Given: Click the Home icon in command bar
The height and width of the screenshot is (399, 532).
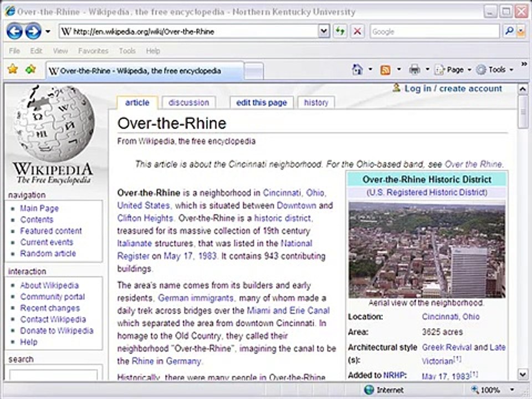Looking at the screenshot, I should tap(357, 70).
